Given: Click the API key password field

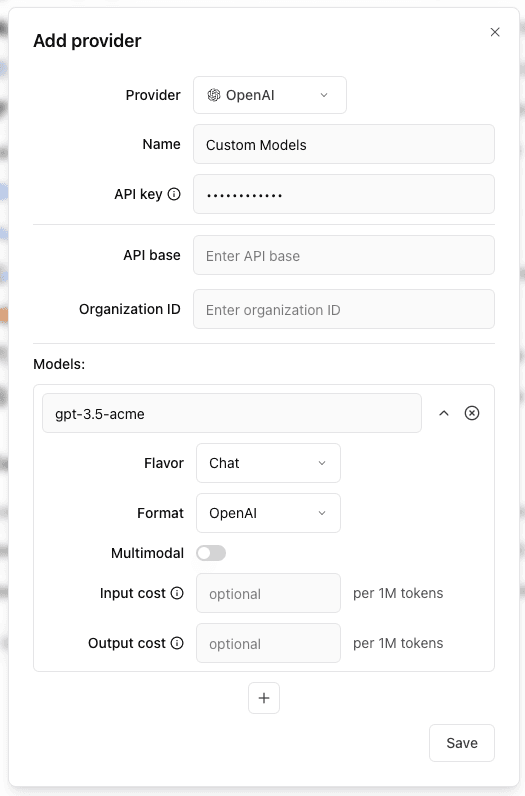Looking at the screenshot, I should click(344, 194).
